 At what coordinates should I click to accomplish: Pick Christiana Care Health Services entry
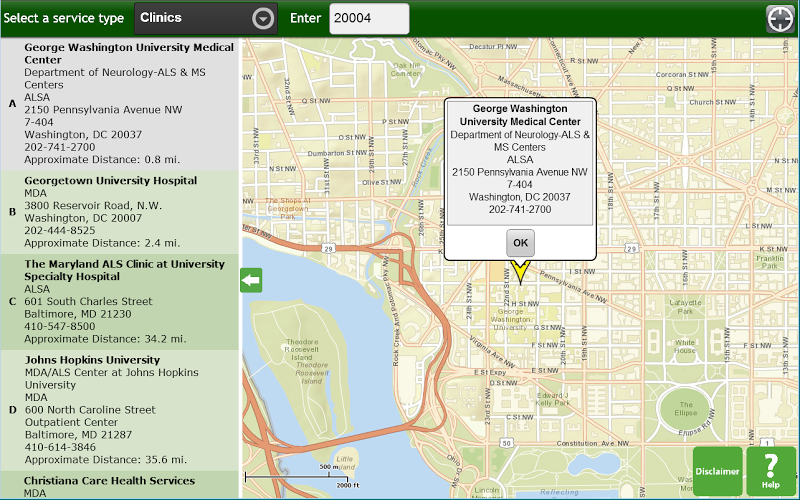(120, 486)
